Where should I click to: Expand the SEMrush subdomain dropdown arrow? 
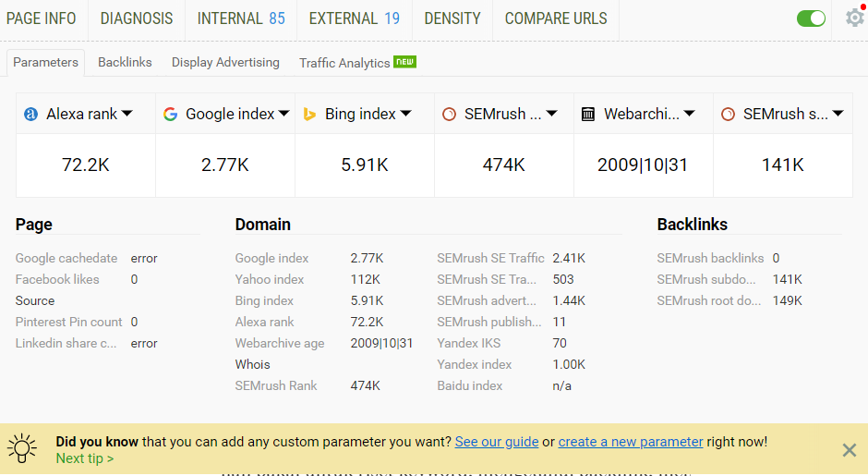[838, 114]
